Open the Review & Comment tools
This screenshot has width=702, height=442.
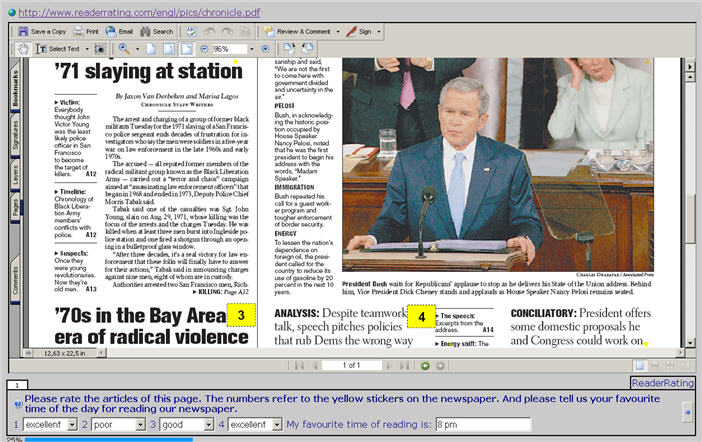pyautogui.click(x=297, y=31)
